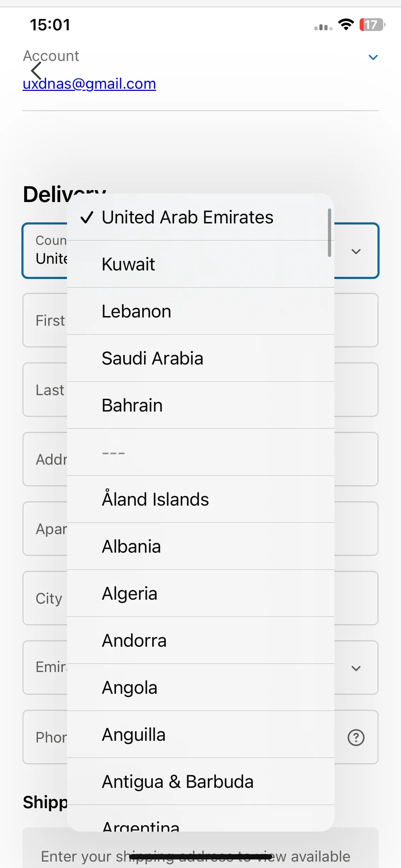401x868 pixels.
Task: Select Bahrain as the country
Action: pyautogui.click(x=201, y=405)
